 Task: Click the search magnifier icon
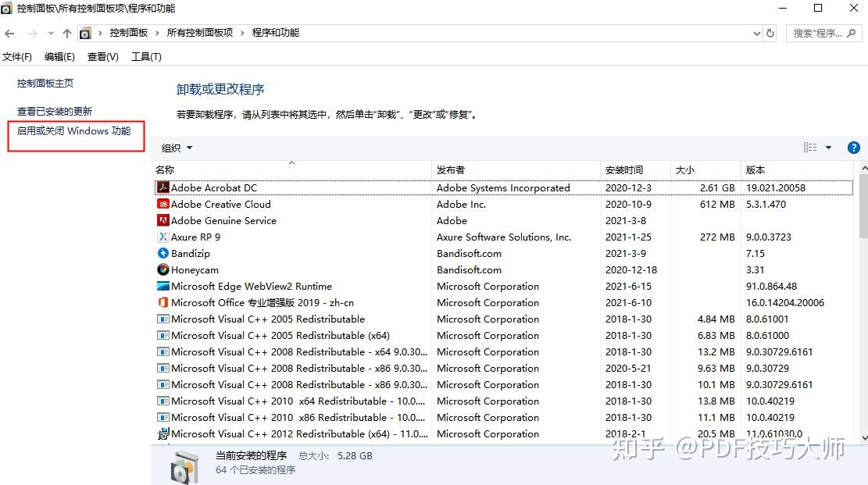[852, 34]
